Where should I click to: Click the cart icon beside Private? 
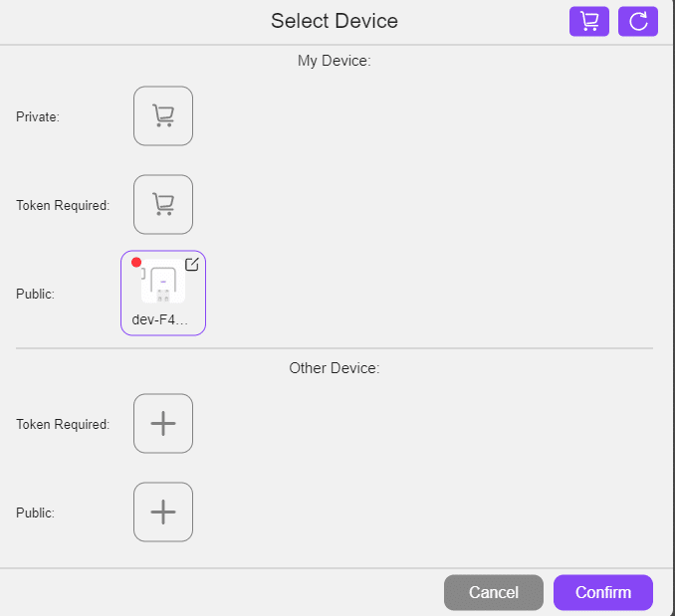[163, 116]
